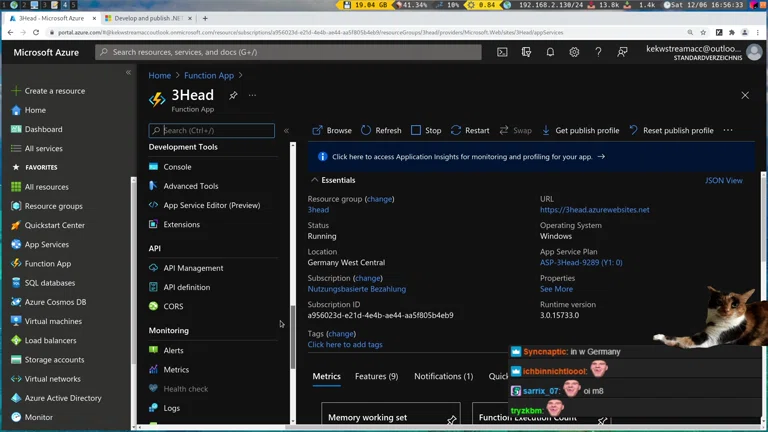Open Health check menu item
This screenshot has width=768, height=432.
[x=185, y=389]
